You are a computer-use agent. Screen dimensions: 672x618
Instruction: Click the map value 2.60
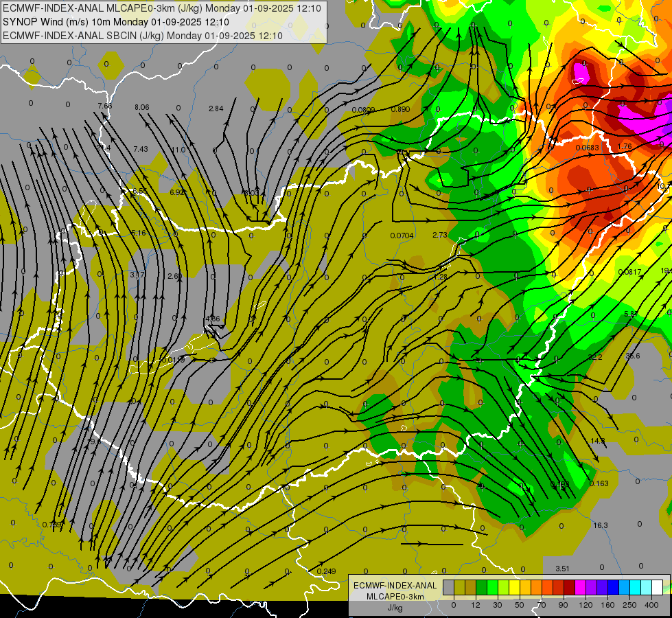[x=175, y=276]
